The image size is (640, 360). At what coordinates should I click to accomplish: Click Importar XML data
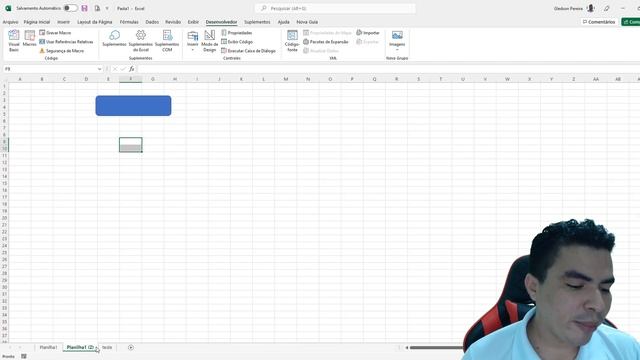tap(368, 33)
